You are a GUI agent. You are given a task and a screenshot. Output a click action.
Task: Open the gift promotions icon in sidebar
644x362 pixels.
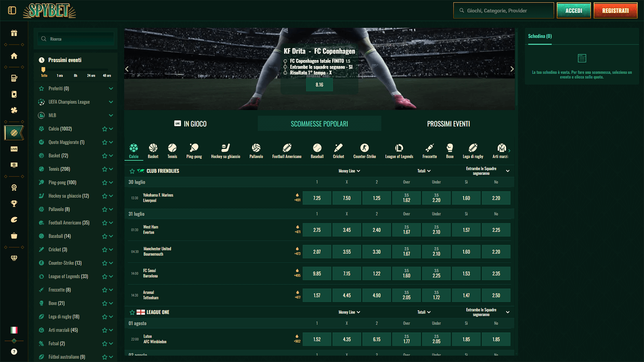(14, 33)
